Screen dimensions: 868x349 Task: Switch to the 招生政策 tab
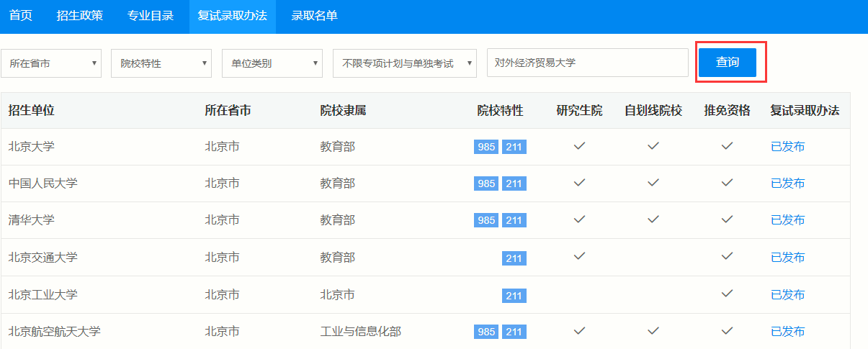pyautogui.click(x=80, y=16)
